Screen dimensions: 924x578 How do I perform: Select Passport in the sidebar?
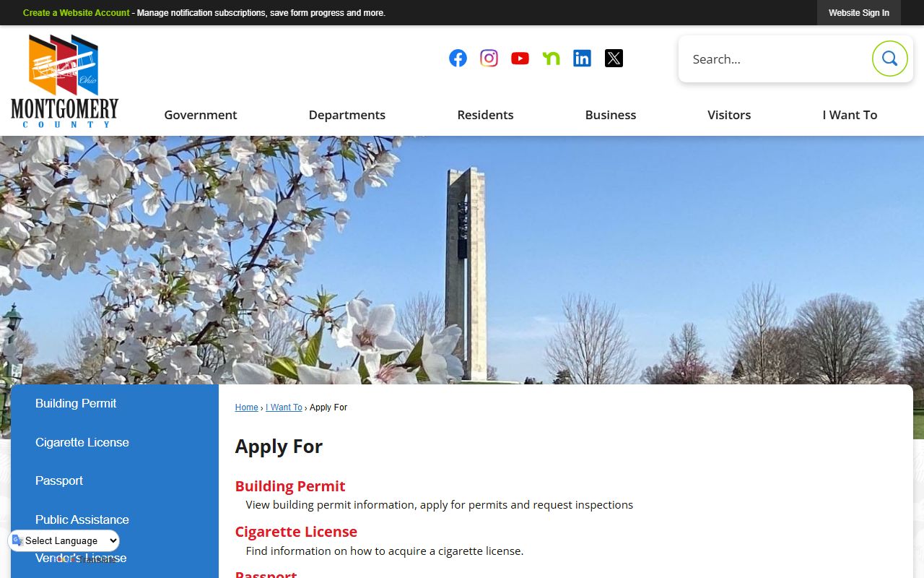click(x=59, y=480)
